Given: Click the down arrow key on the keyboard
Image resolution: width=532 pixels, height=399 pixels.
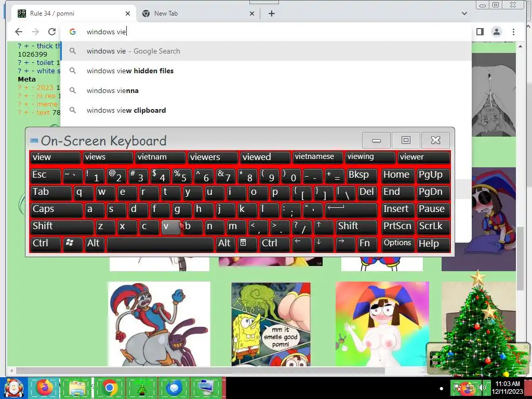Looking at the screenshot, I should [x=323, y=244].
